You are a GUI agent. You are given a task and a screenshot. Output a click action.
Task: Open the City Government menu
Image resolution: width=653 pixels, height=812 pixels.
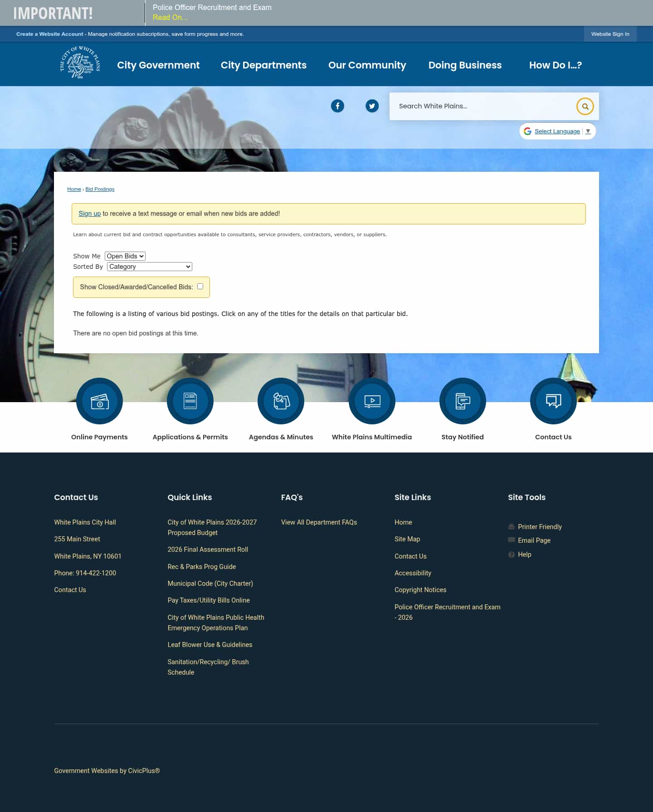(158, 65)
